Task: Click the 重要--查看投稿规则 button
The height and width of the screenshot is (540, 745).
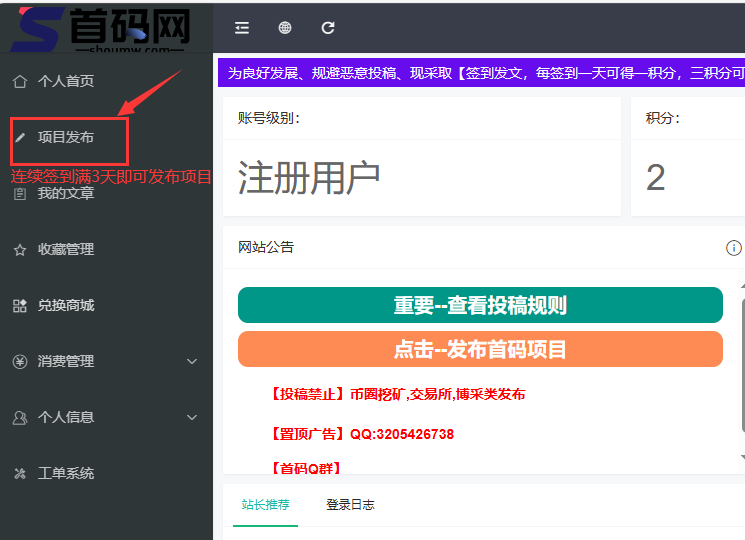Action: coord(480,305)
